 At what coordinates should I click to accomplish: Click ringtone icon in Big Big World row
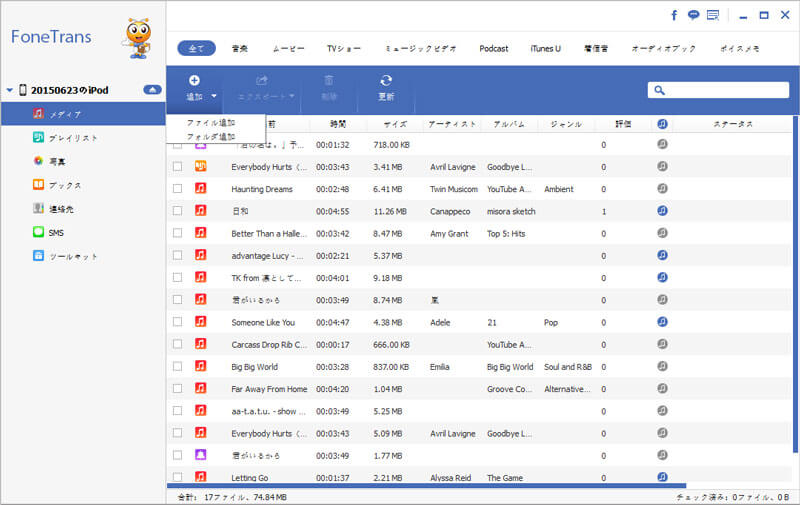(662, 366)
